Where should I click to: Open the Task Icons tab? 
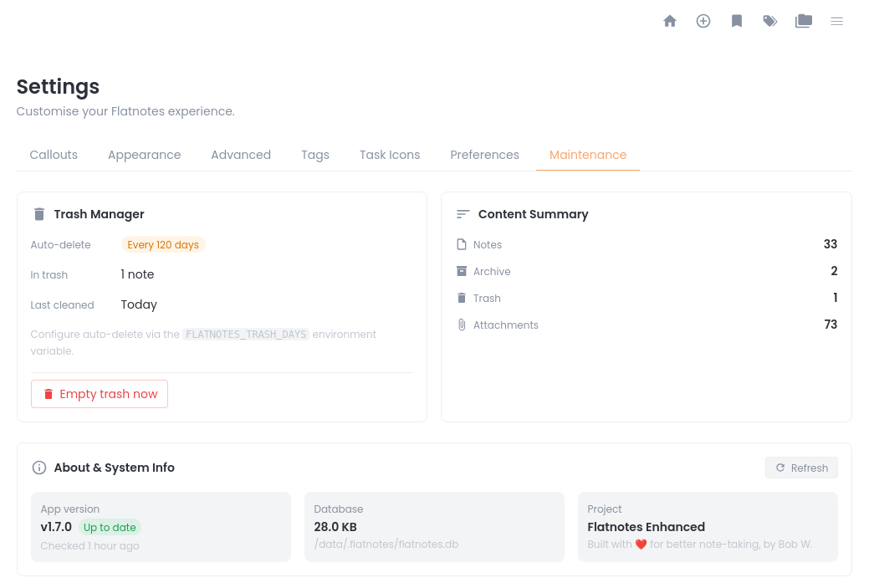click(390, 155)
